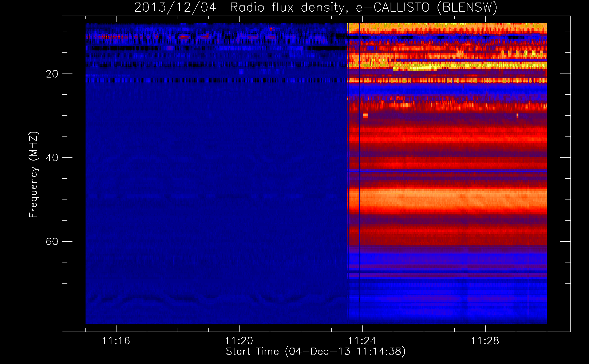The image size is (589, 364).
Task: Select the 'Frequency (MHZ)' axis label
Action: (33, 175)
